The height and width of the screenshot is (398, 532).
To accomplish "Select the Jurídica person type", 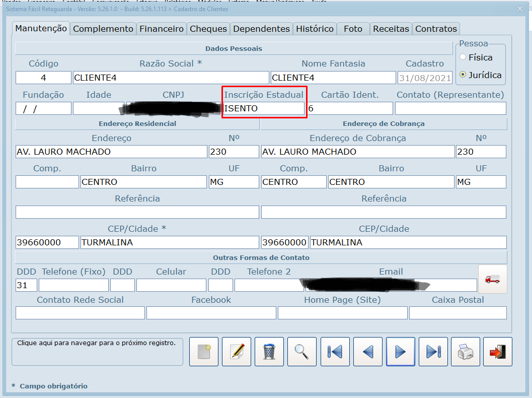I will tap(463, 75).
